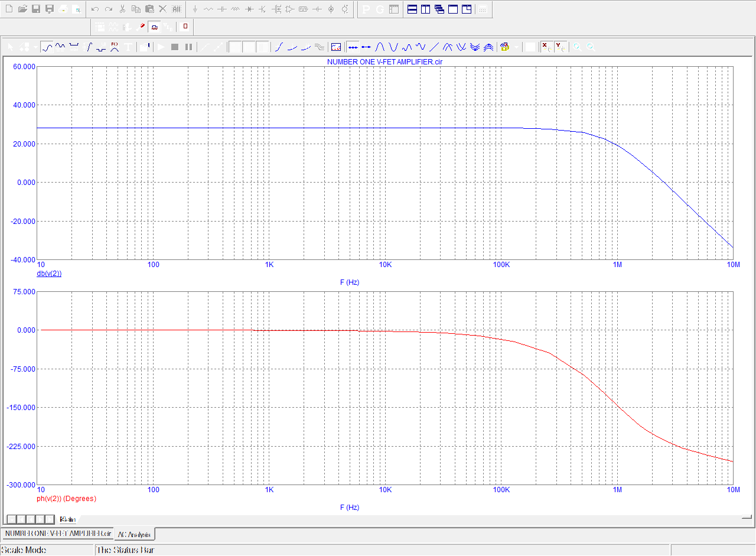Select the Ground component icon
The height and width of the screenshot is (556, 756).
click(x=195, y=9)
